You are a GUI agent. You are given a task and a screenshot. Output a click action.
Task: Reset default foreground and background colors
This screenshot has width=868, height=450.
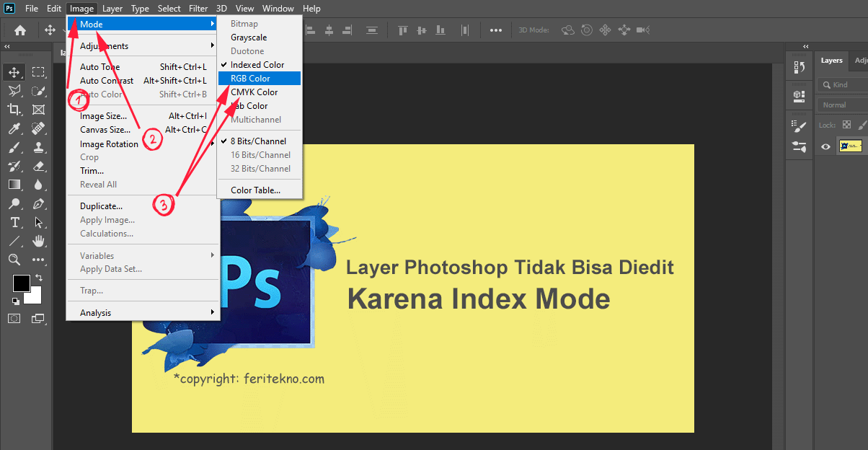(16, 301)
